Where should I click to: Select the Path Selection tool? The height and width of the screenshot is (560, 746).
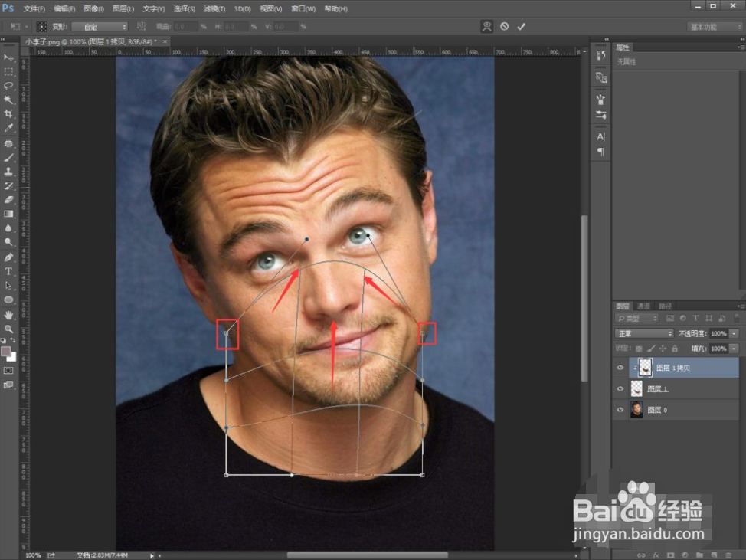(8, 286)
